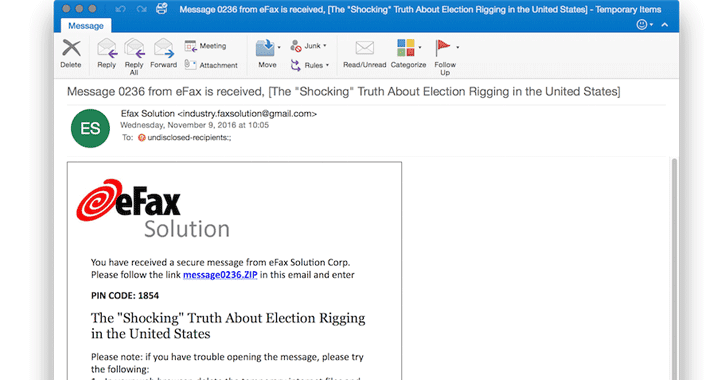Expand the Categorize color options

(x=420, y=47)
